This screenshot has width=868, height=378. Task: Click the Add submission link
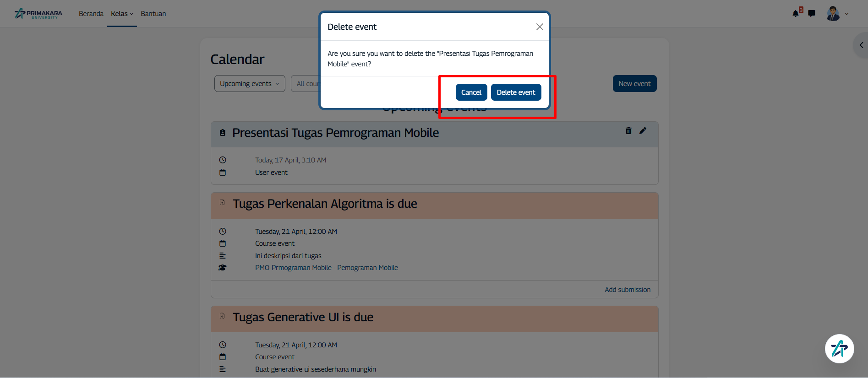[x=628, y=290]
